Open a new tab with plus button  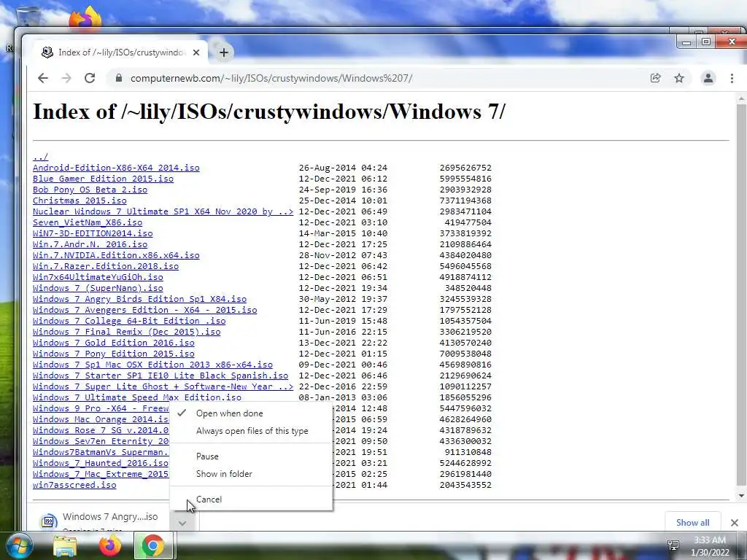[223, 52]
